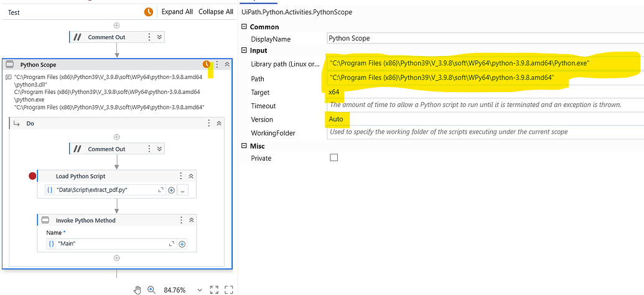Collapse the Load Python Script activity
The height and width of the screenshot is (295, 644).
point(192,177)
